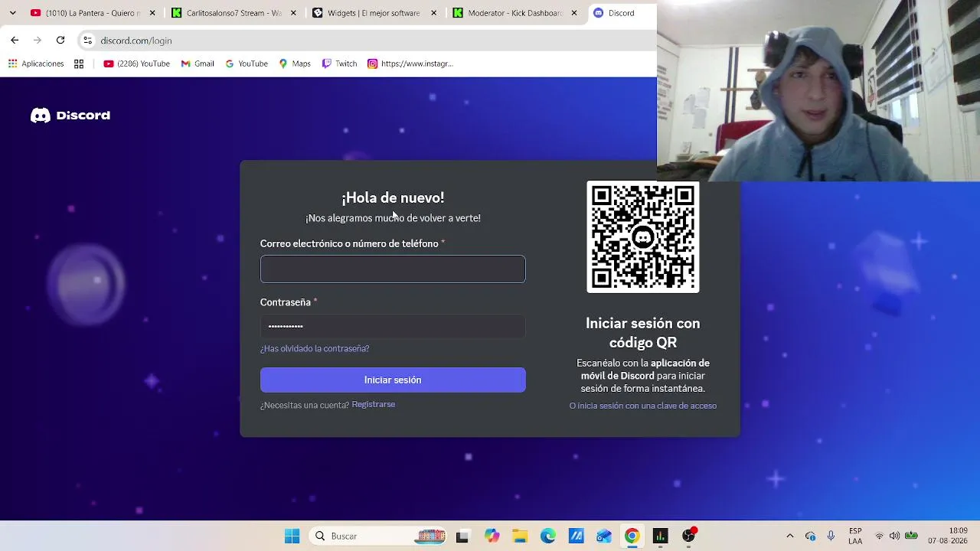Click 'O inicia sesión con una clave de acceso'

[x=643, y=406]
